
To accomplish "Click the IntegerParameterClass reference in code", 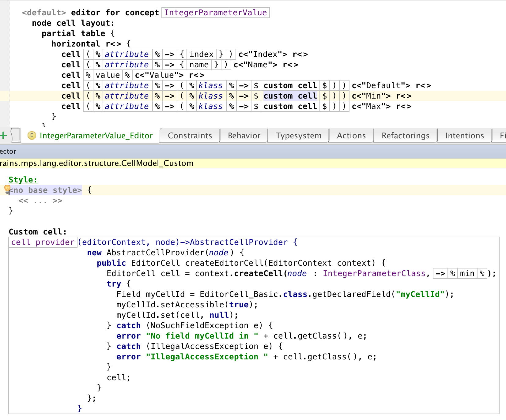I will click(x=374, y=273).
